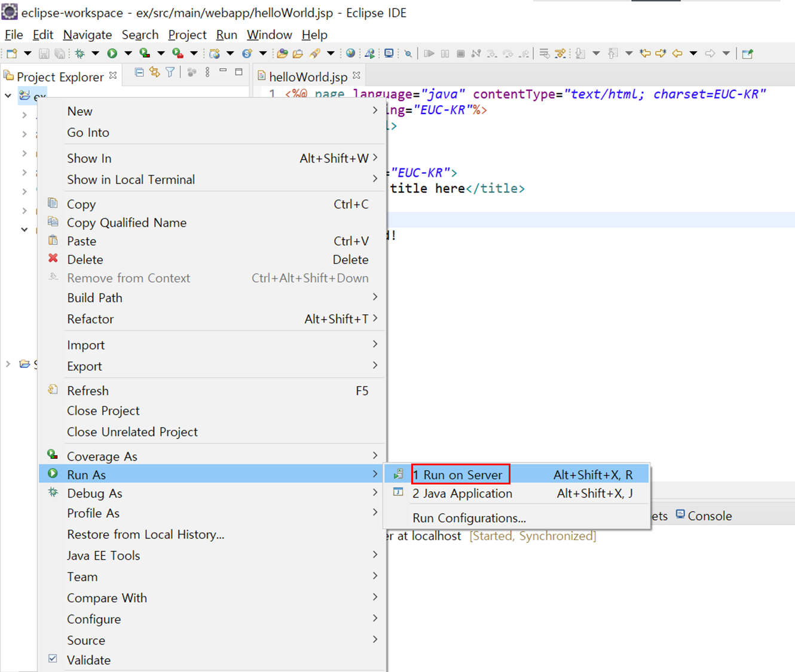
Task: Open the dropdown arrow beside the Debug icon
Action: pos(95,53)
